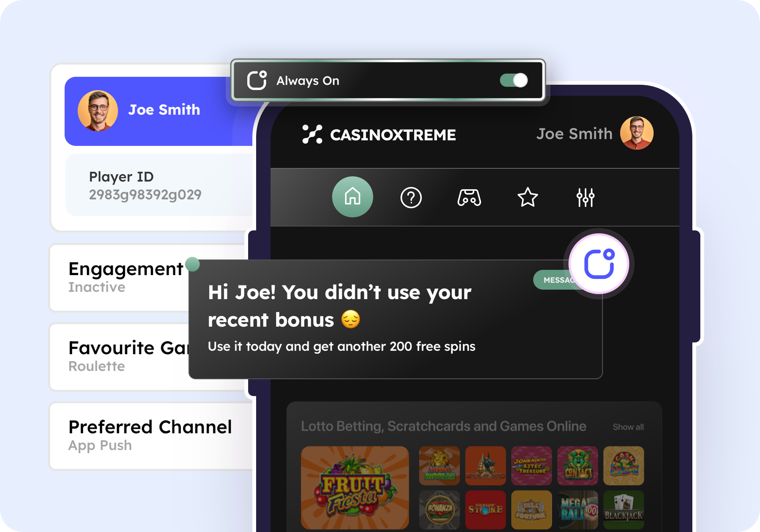The height and width of the screenshot is (532, 760).
Task: Open the Book of Fortune game thumbnail
Action: pyautogui.click(x=531, y=510)
